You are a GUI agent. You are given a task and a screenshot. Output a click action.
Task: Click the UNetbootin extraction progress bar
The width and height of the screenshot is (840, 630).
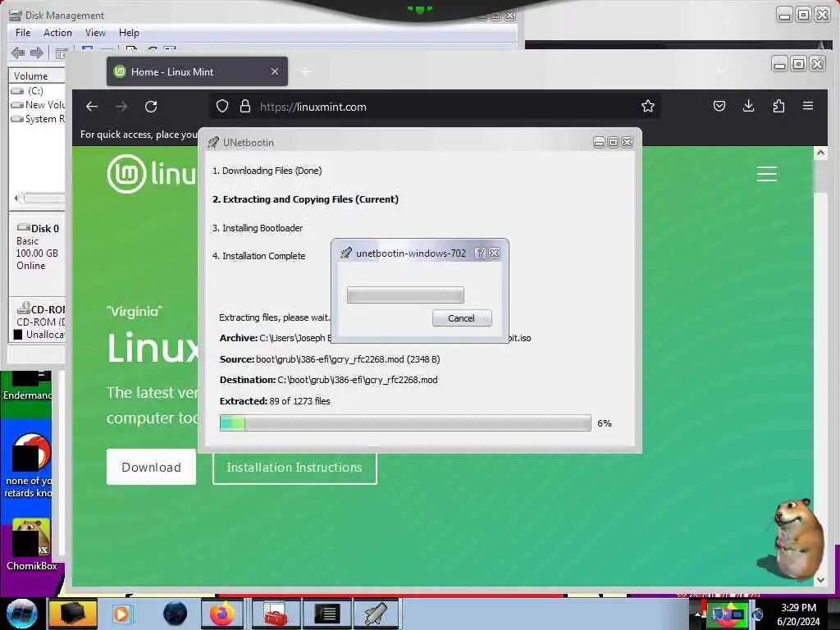(x=405, y=422)
